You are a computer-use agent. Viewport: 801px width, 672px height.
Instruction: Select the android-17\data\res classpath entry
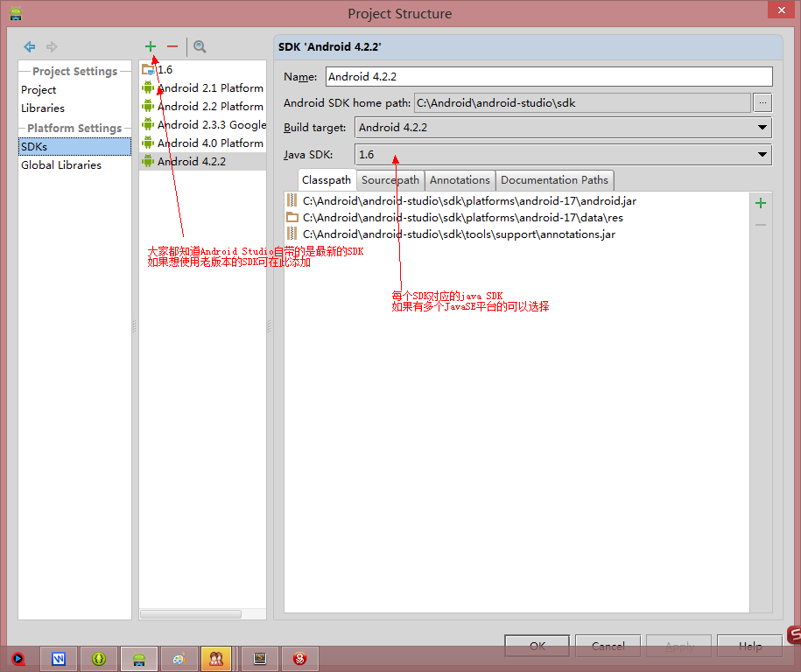tap(516, 218)
